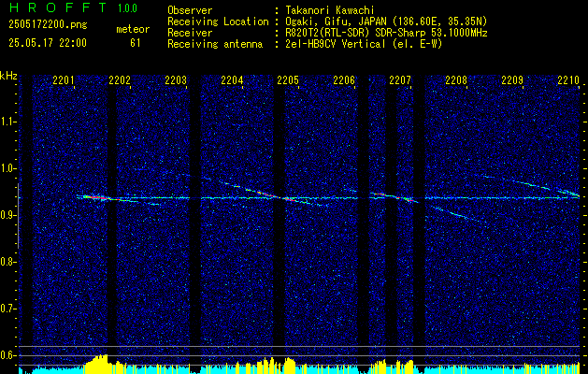Click the Receiver label
588x374 pixels.
190,33
